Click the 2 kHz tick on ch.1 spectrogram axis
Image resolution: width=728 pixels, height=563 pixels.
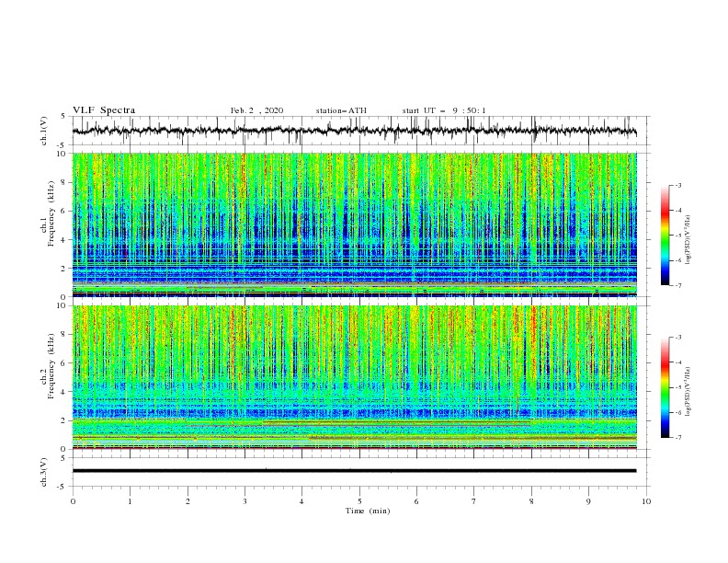63,269
